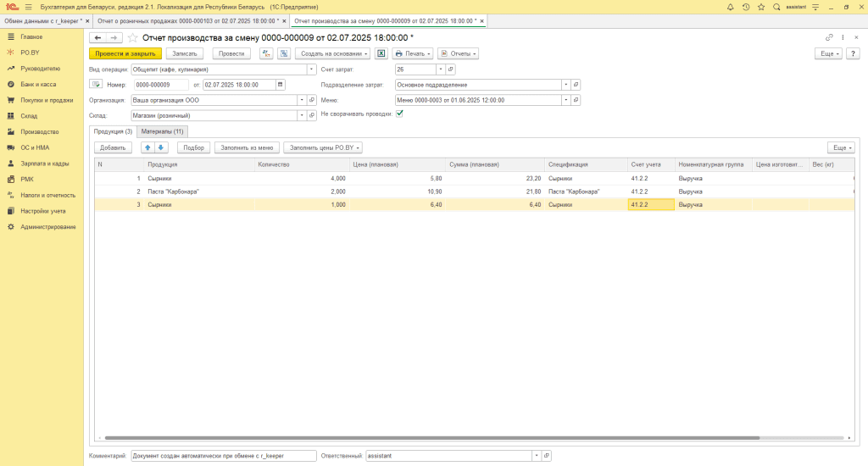
Task: Open the service settings lines icon
Action: click(x=815, y=7)
